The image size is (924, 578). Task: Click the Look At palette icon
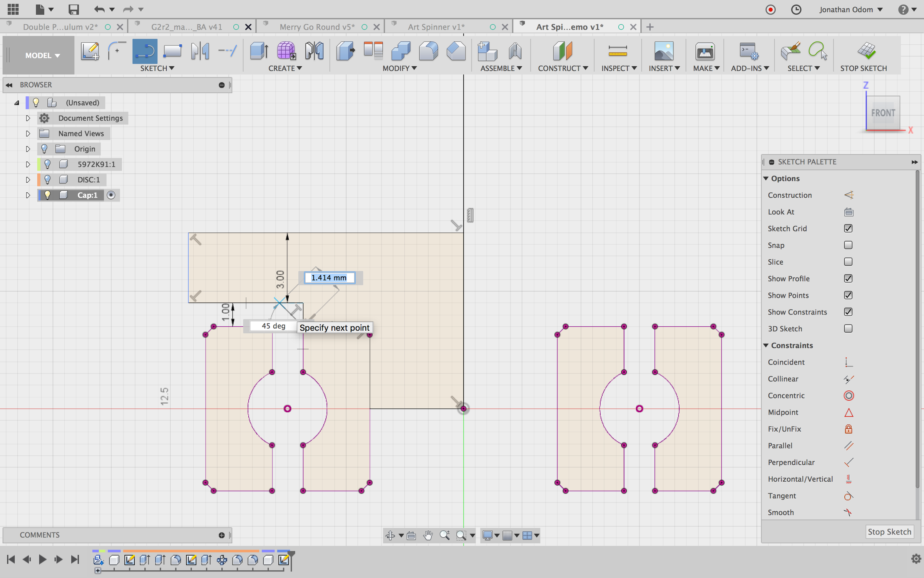pyautogui.click(x=849, y=212)
